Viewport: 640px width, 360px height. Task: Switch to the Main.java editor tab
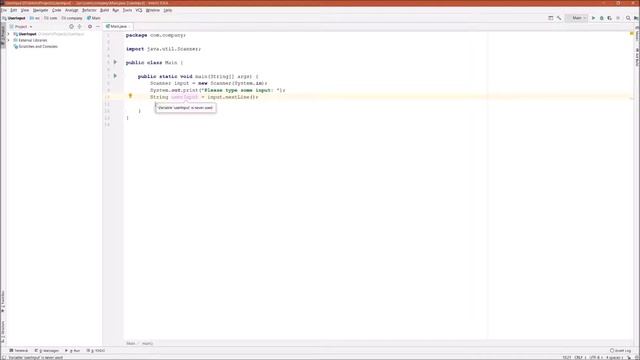[x=117, y=27]
